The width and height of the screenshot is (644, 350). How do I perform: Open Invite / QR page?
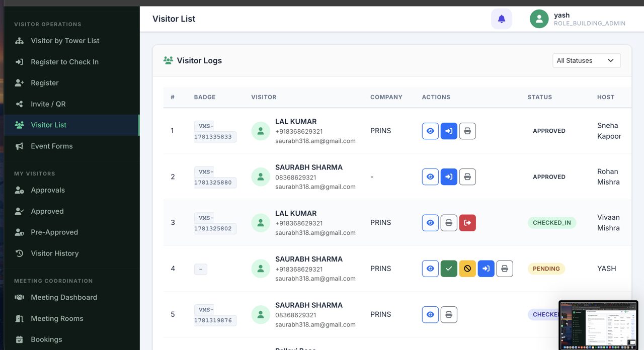(72, 104)
